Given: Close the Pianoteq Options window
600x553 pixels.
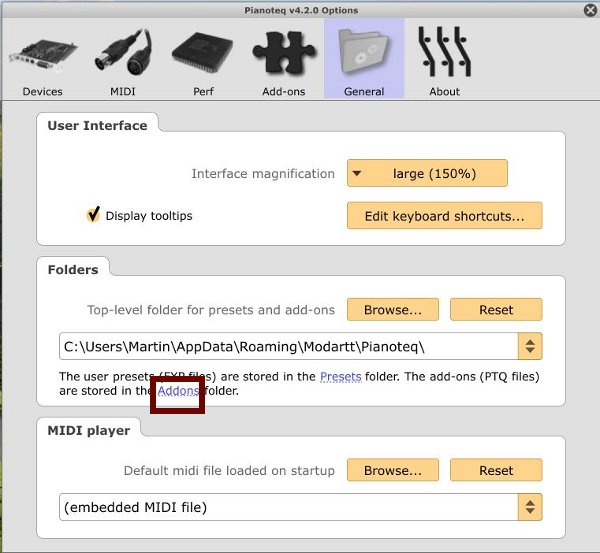Looking at the screenshot, I should pyautogui.click(x=590, y=10).
